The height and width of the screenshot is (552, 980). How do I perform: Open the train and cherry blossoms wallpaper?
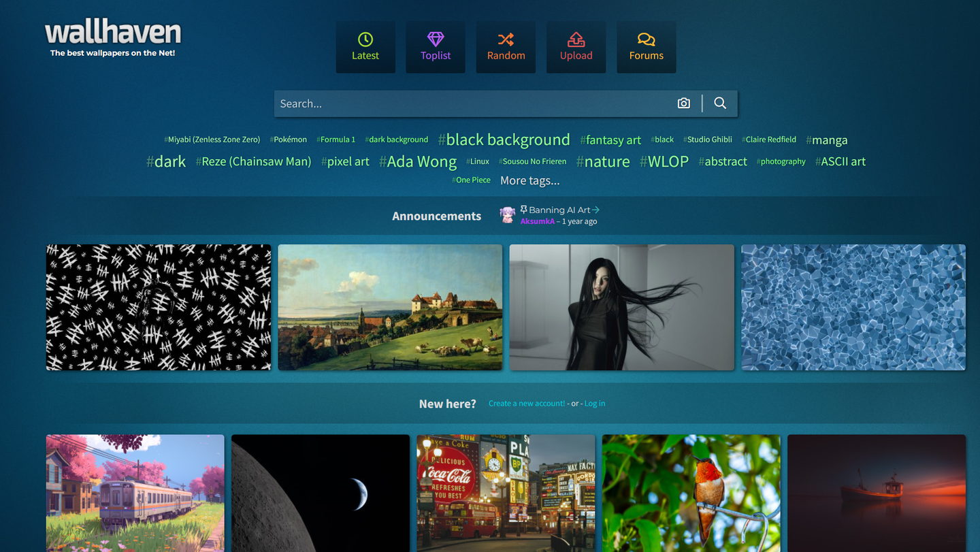[135, 493]
